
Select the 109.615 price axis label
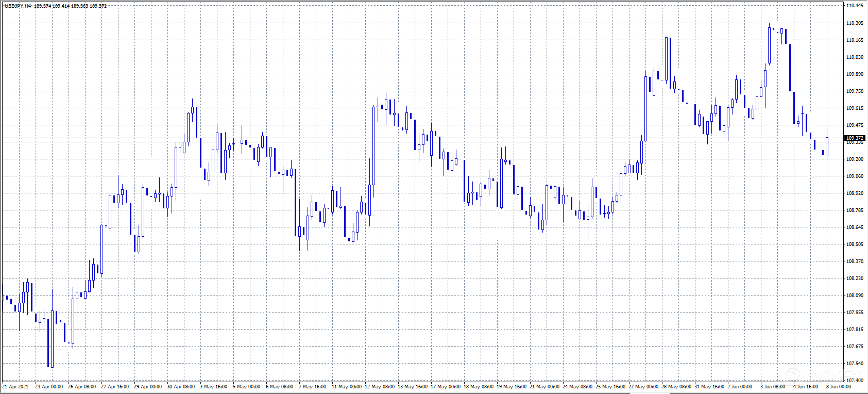(855, 108)
